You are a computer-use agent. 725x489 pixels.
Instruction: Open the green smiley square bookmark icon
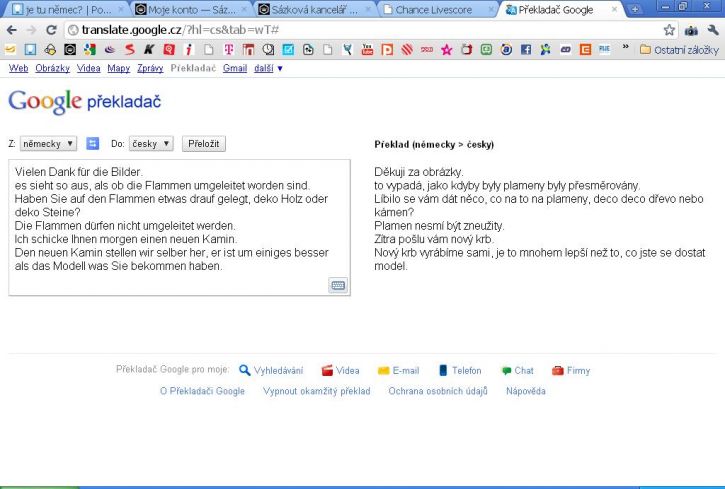[486, 49]
